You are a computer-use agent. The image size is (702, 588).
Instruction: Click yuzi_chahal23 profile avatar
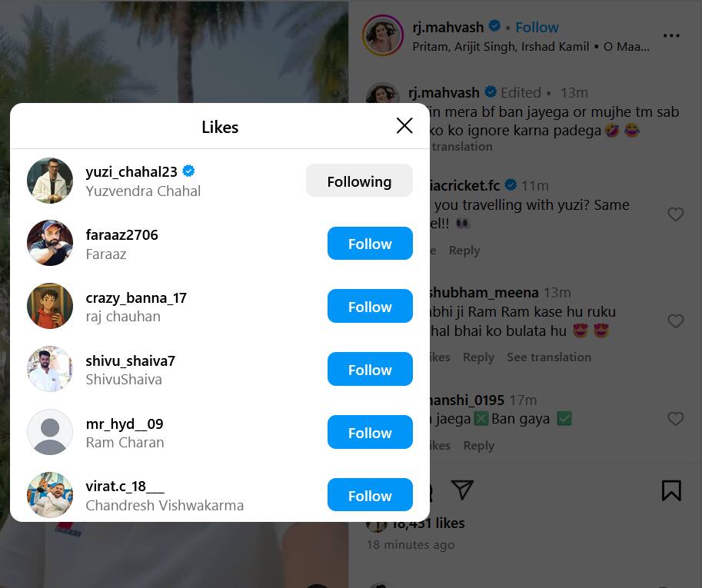point(50,181)
